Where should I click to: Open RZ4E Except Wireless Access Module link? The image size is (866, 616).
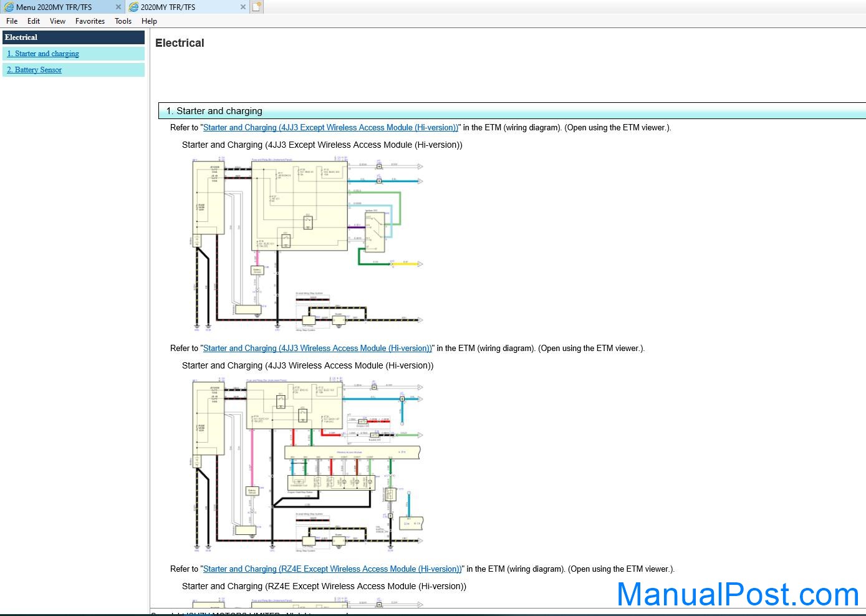332,569
